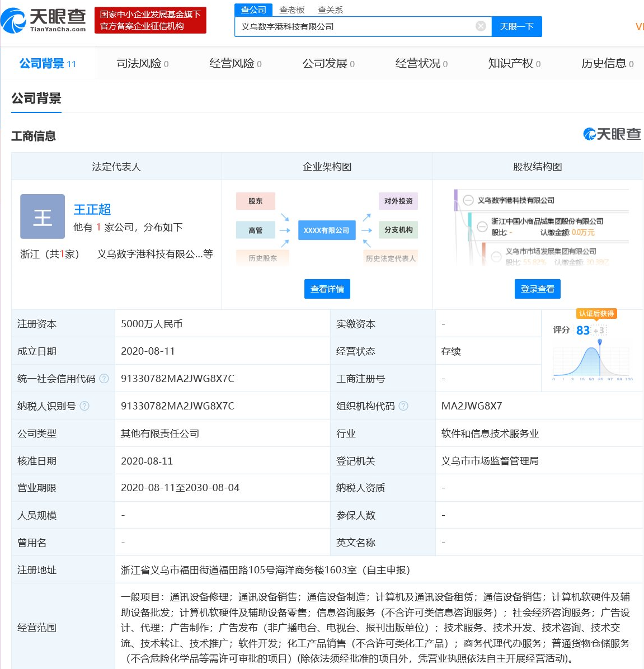Viewport: 644px width, 669px height.
Task: Click 查看详情 under enterprise structure chart
Action: point(327,289)
